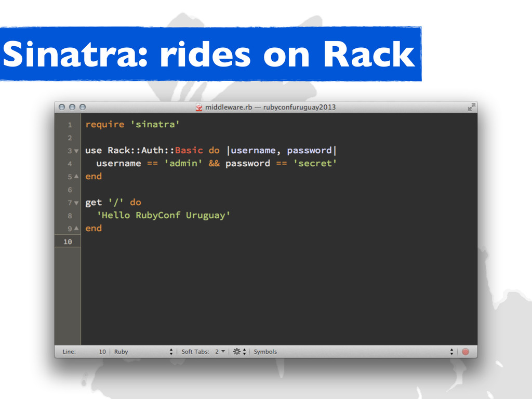The image size is (532, 399).
Task: Click line number 6 in the gutter
Action: [70, 190]
